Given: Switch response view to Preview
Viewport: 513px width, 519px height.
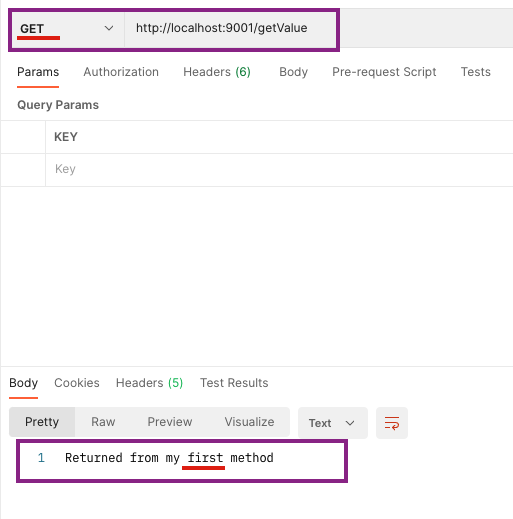Looking at the screenshot, I should (170, 422).
